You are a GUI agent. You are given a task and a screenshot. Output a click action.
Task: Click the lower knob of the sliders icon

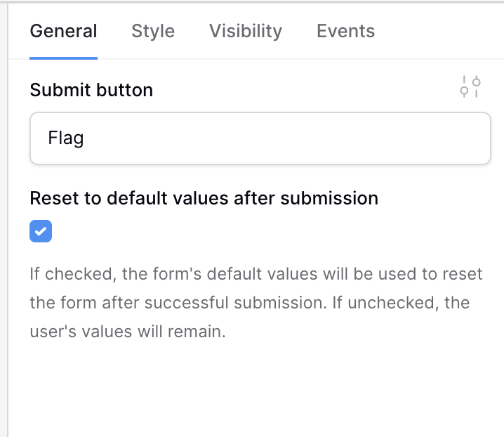[464, 91]
